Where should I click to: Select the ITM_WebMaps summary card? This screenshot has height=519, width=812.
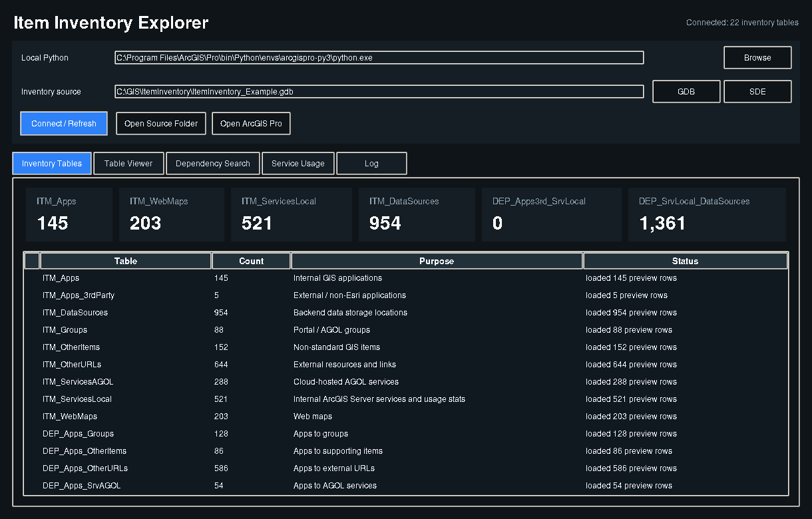(172, 214)
